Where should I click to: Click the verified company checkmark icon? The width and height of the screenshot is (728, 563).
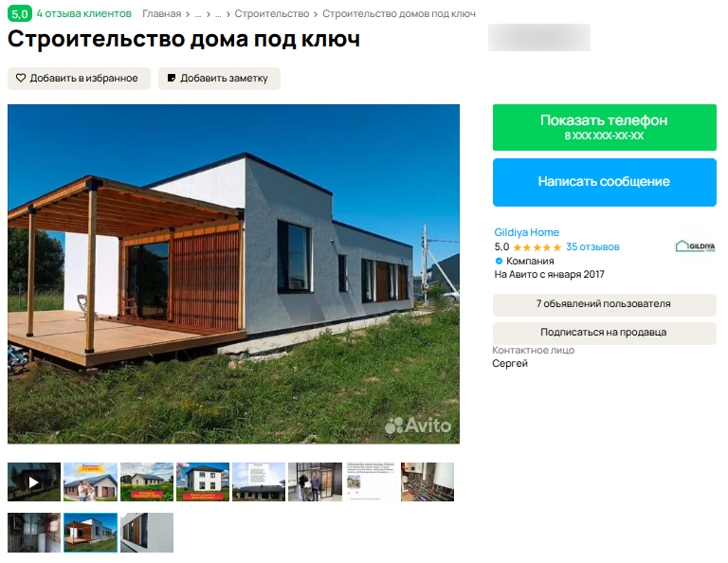point(499,261)
